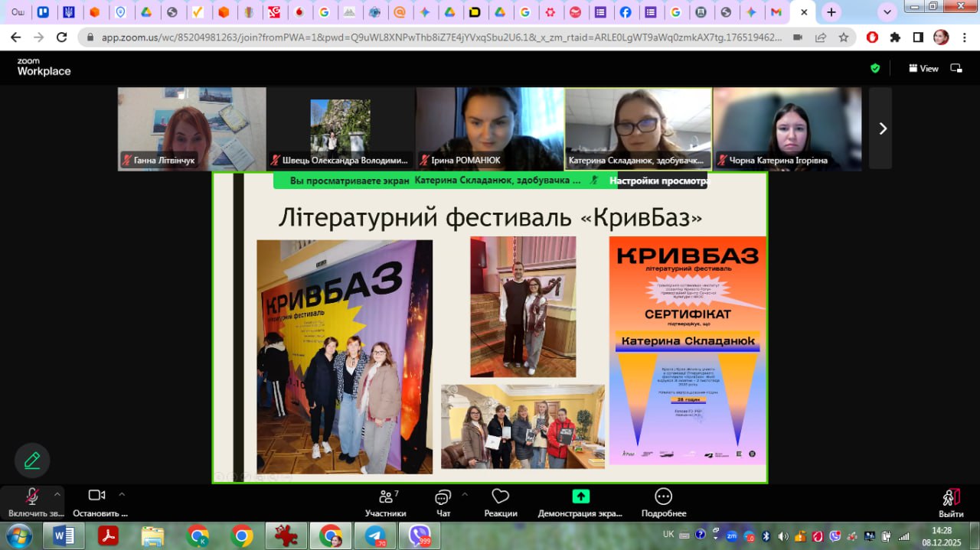Bookmark this page with star icon

[x=843, y=37]
